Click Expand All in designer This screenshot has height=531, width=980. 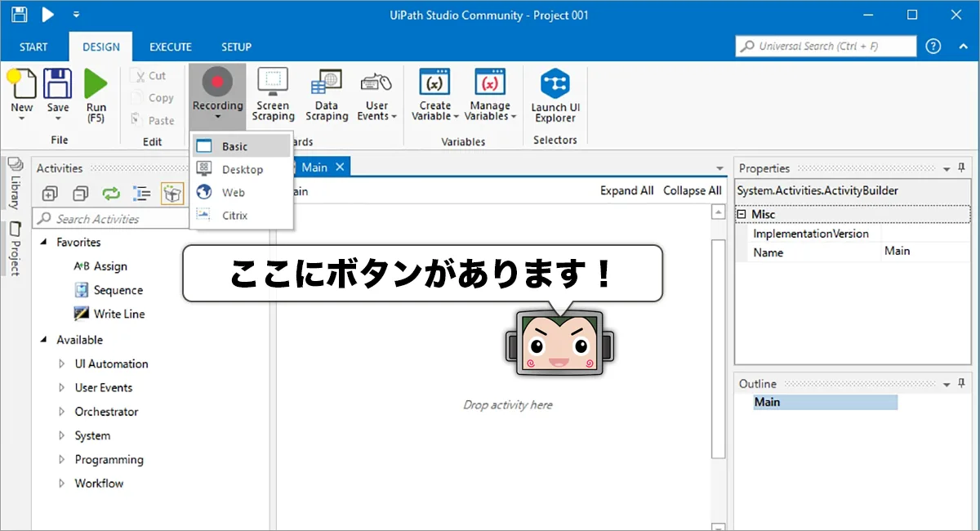click(x=626, y=190)
